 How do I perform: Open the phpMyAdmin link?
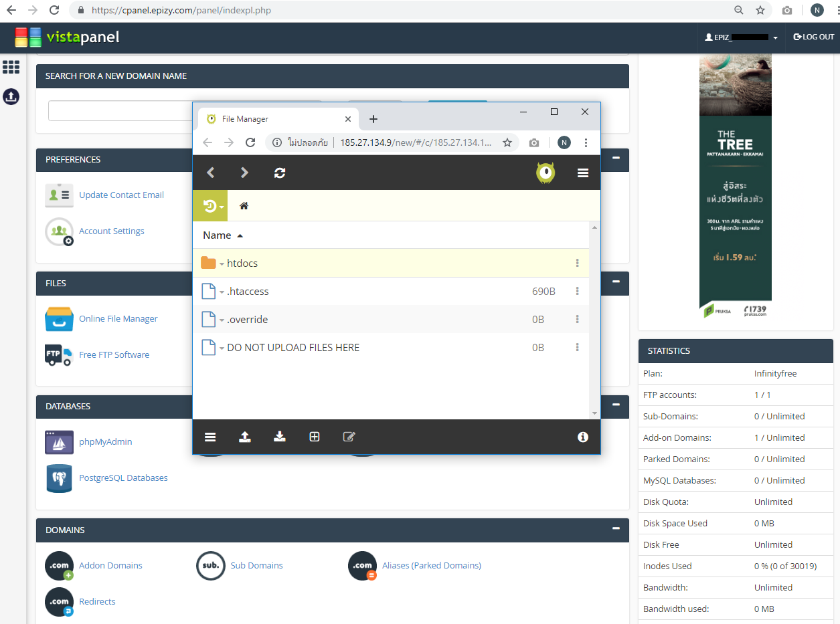(x=105, y=441)
